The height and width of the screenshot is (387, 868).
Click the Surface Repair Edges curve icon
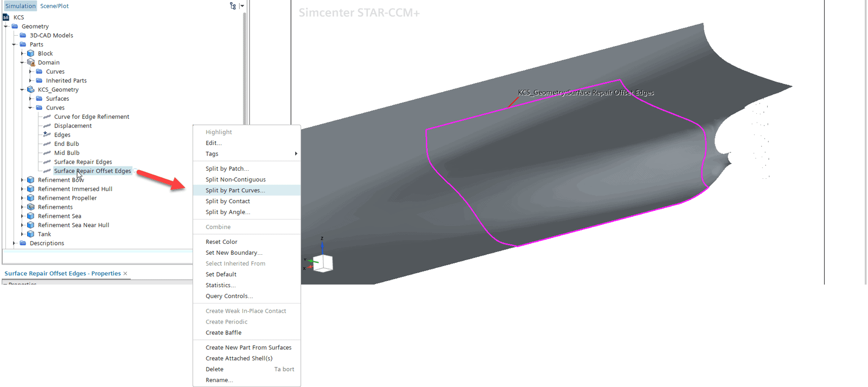(47, 162)
